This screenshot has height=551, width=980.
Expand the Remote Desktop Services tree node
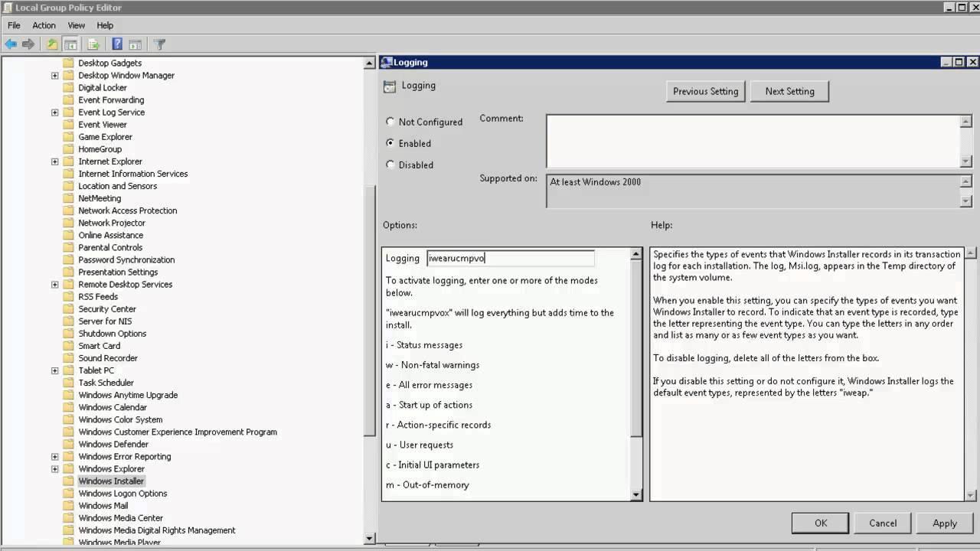pyautogui.click(x=55, y=285)
